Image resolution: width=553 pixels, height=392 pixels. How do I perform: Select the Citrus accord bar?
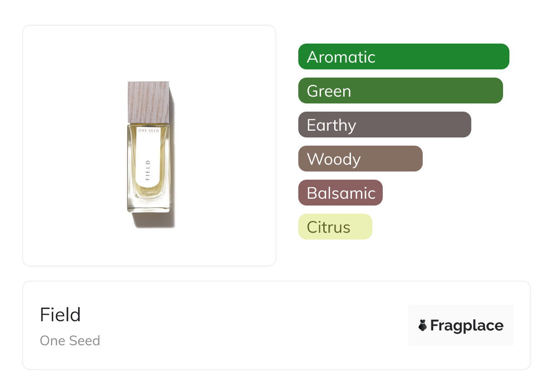335,227
